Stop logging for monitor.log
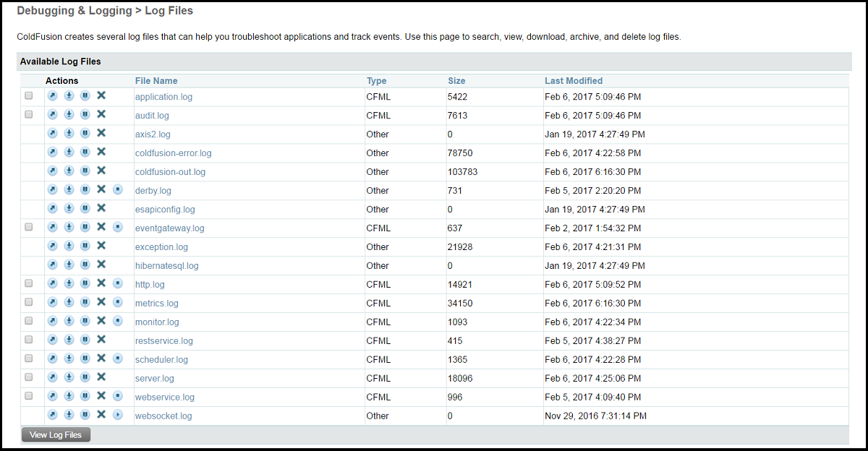This screenshot has width=868, height=451. click(x=118, y=321)
